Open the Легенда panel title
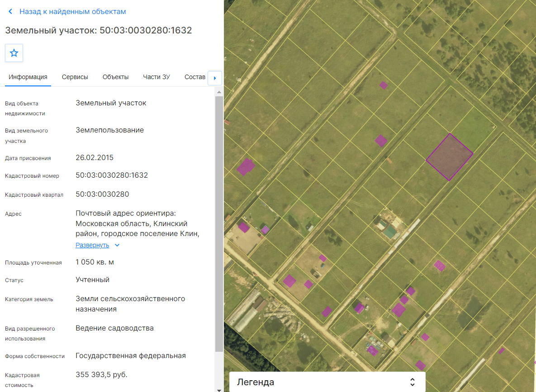536x392 pixels. (x=256, y=382)
